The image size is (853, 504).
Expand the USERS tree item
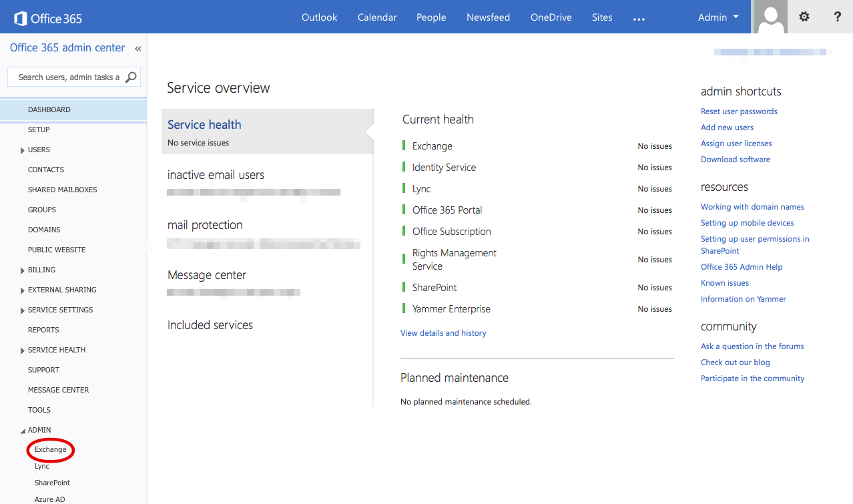pos(23,150)
